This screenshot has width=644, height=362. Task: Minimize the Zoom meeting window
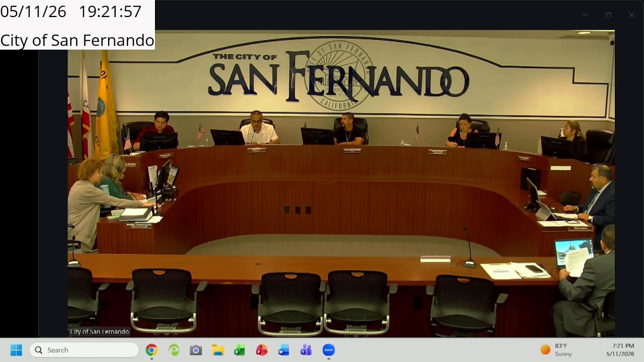(x=585, y=15)
